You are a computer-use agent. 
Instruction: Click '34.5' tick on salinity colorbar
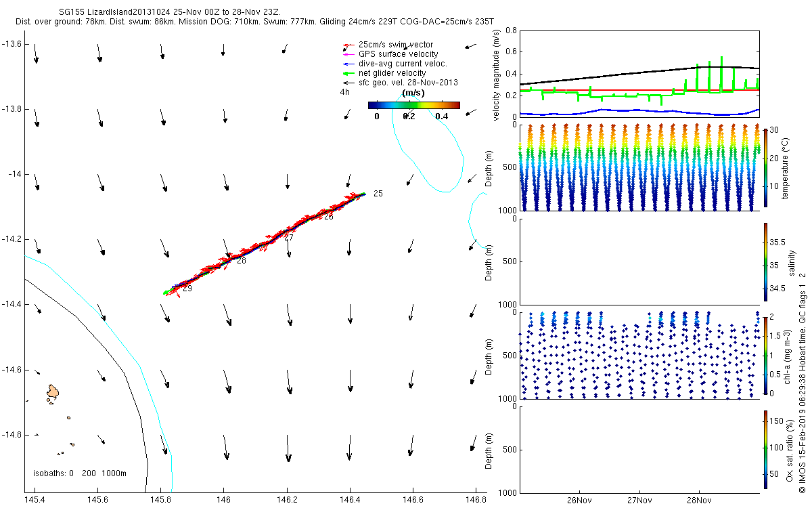(778, 289)
